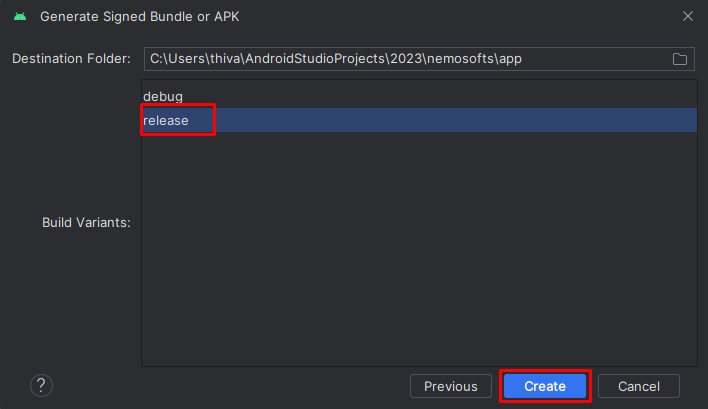Click the Create button
The height and width of the screenshot is (409, 708).
545,386
